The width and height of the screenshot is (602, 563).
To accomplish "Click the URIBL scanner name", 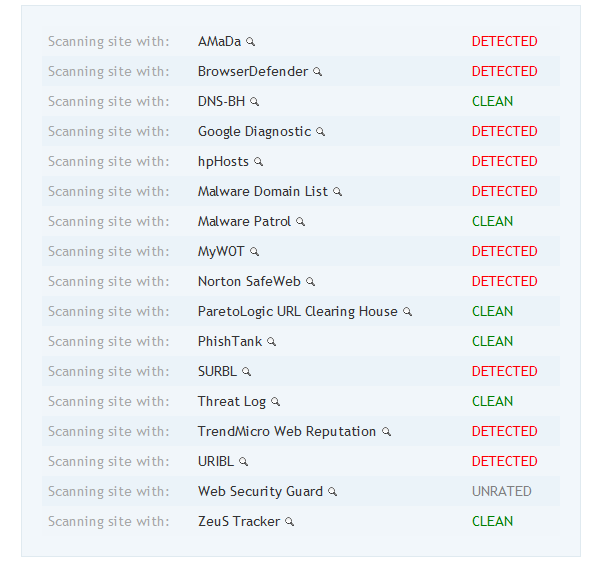I will click(216, 461).
